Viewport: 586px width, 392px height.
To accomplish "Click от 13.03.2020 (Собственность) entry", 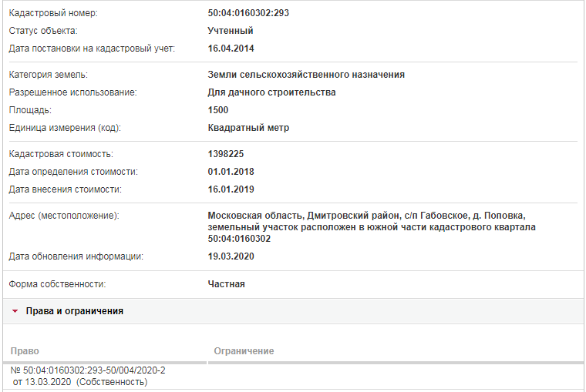I will coord(80,382).
